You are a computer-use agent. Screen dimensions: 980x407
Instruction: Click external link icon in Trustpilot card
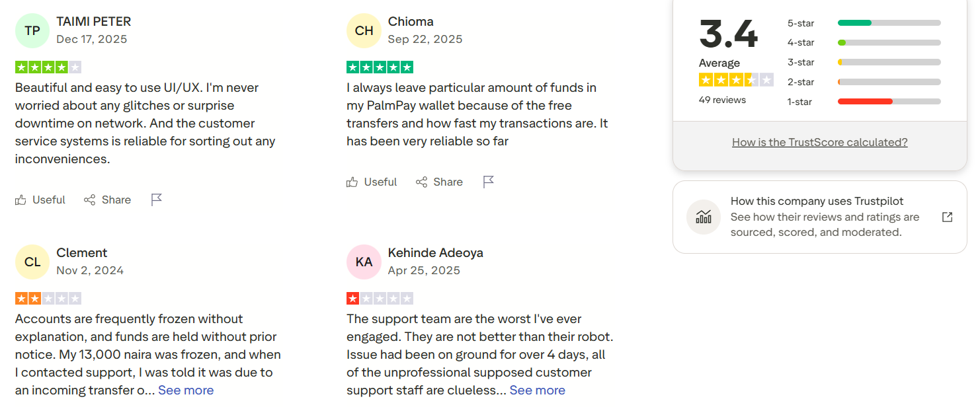click(947, 217)
